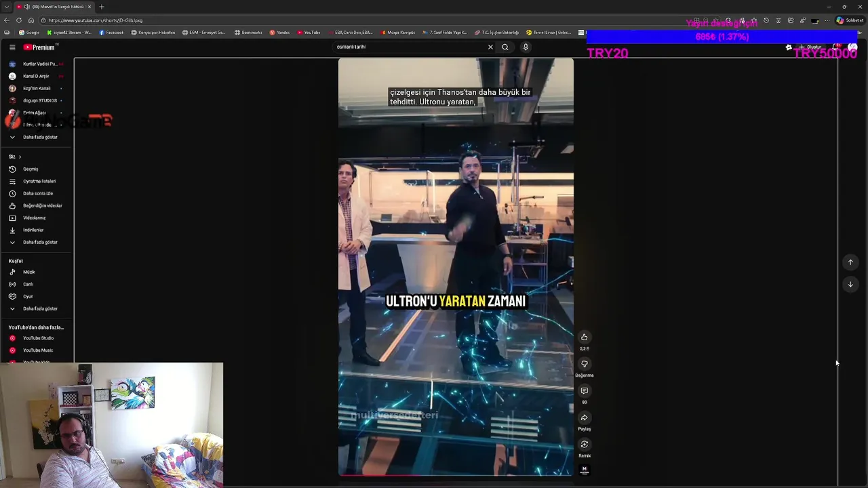Run the search with the magnifier icon
Screen dimensions: 868x488
[x=505, y=47]
